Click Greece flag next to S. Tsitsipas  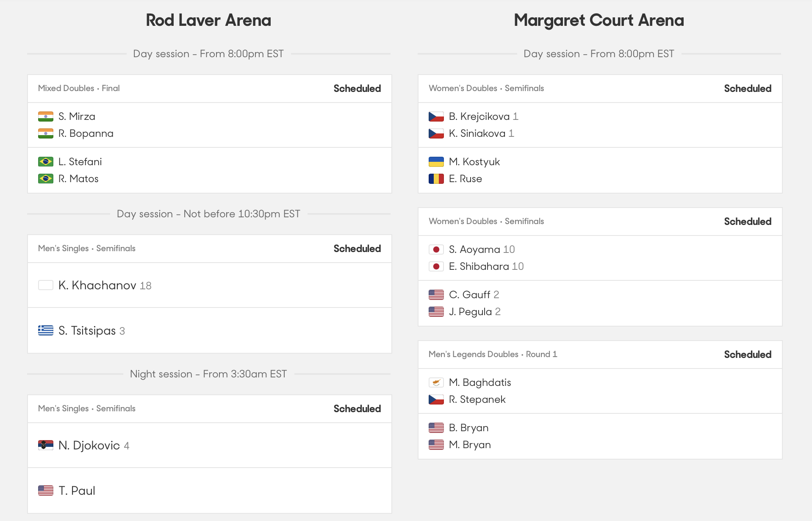[x=46, y=330]
